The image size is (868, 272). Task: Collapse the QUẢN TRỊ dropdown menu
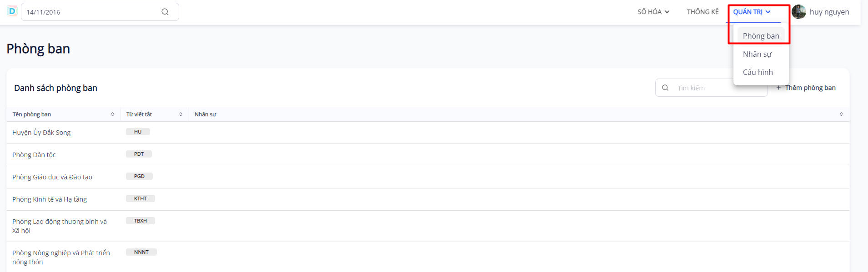click(x=752, y=12)
